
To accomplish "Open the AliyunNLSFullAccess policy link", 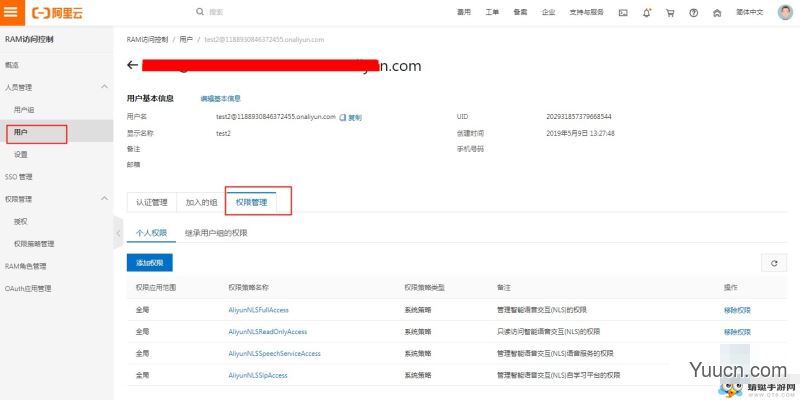I will [258, 310].
